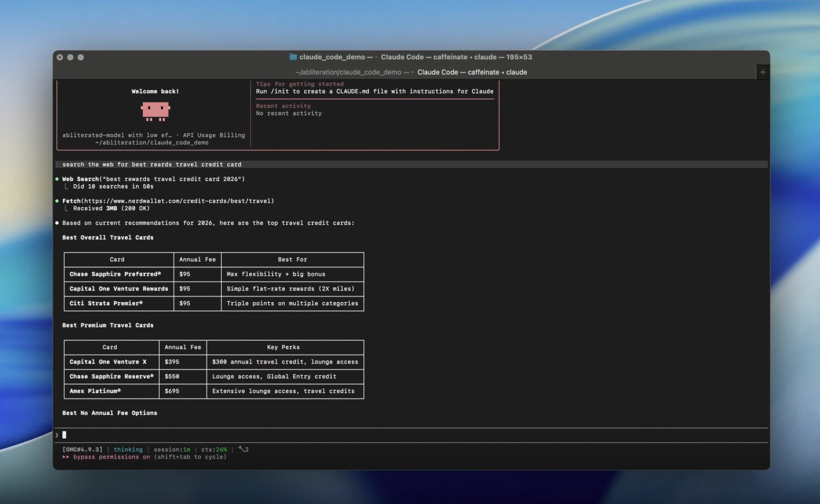Click the 'Best For' column header
The image size is (820, 504).
[292, 259]
